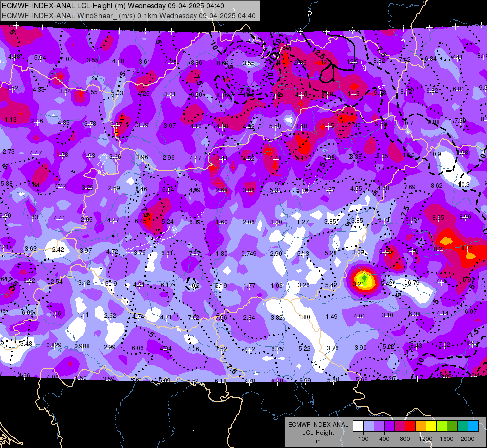Click the map value "1.77"

click(x=249, y=285)
